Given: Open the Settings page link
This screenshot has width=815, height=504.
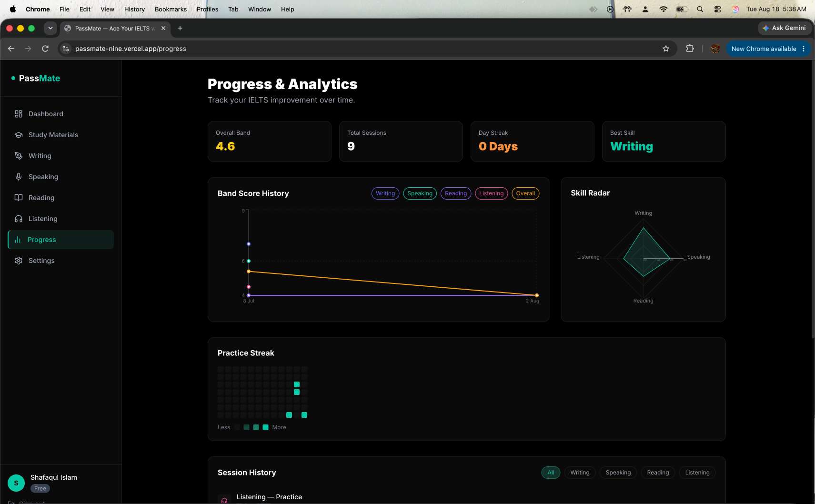Looking at the screenshot, I should 61,261.
